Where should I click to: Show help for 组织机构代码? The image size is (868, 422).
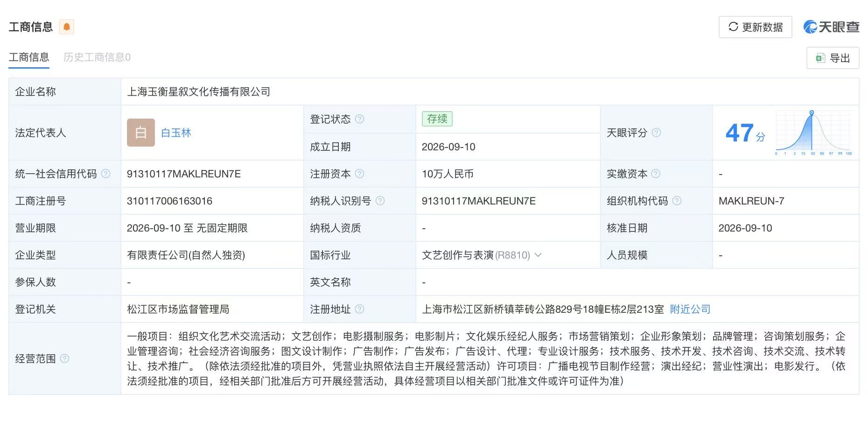click(677, 201)
